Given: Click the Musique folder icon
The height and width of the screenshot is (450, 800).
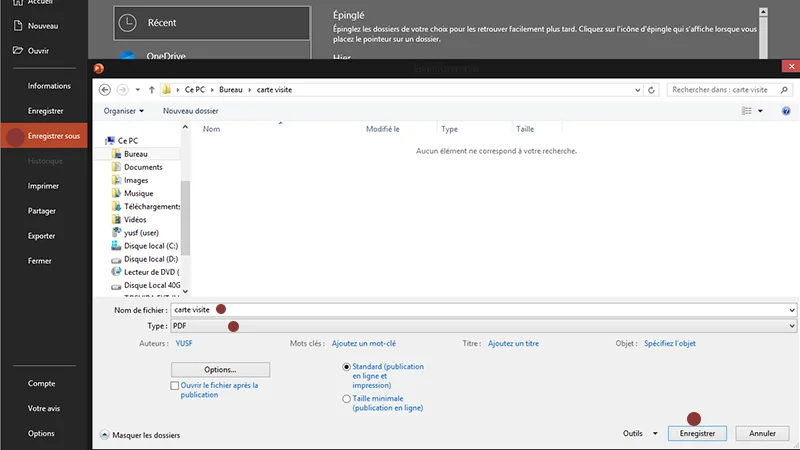Looking at the screenshot, I should [116, 193].
